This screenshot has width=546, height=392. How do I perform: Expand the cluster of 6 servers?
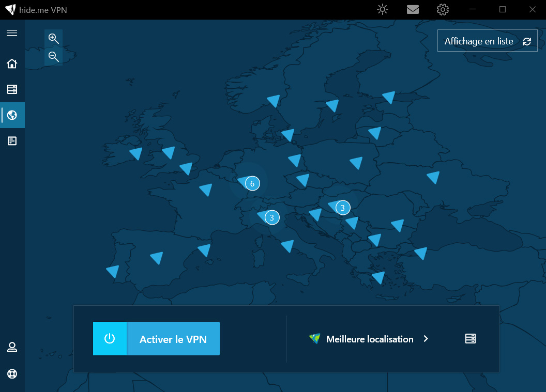click(x=252, y=183)
